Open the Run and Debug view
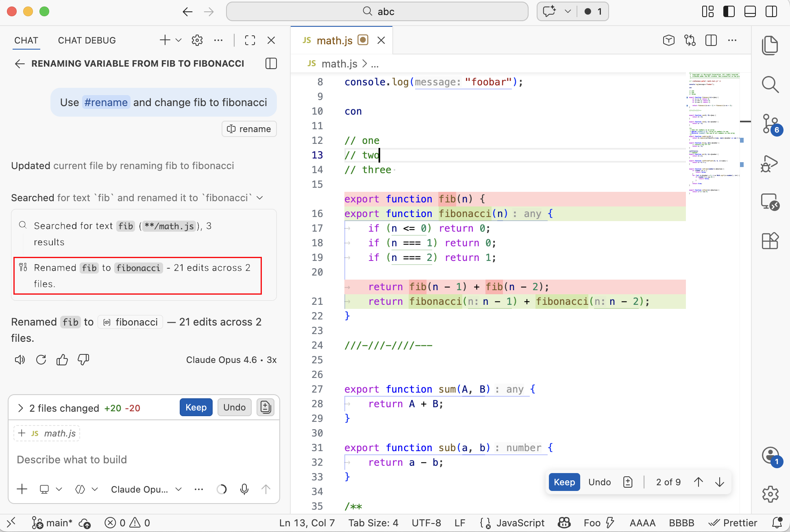 pyautogui.click(x=770, y=164)
